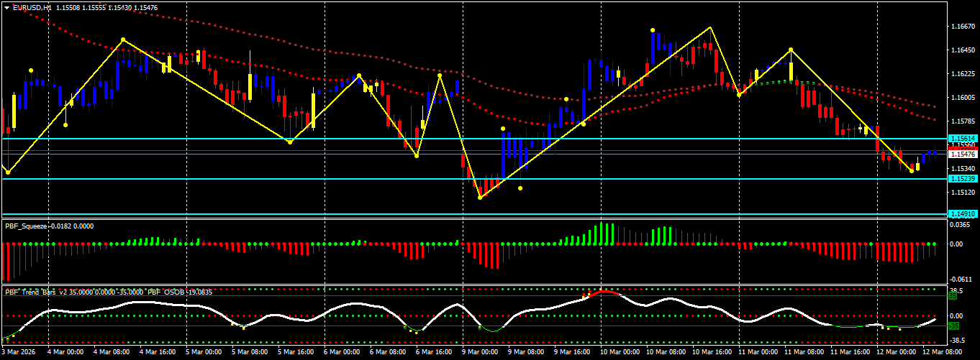Click the PBF Trend Bars v2 indicator label
Image resolution: width=980 pixels, height=360 pixels.
(35, 292)
